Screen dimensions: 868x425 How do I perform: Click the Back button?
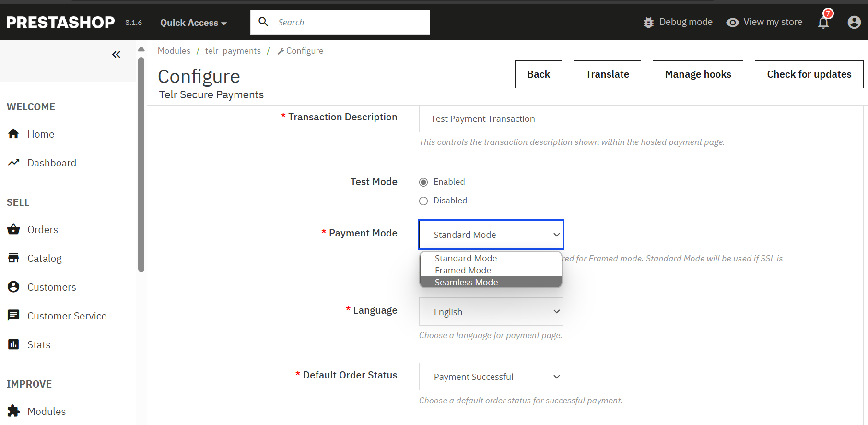[539, 74]
